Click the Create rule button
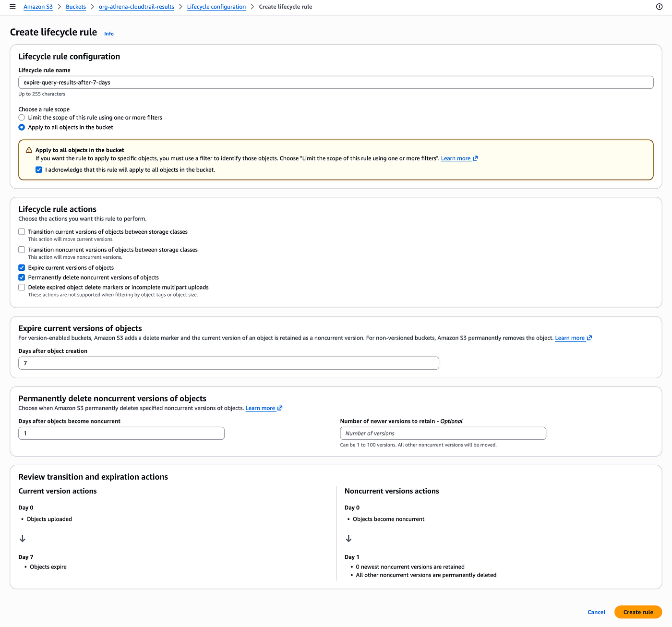The image size is (672, 627). pyautogui.click(x=638, y=612)
